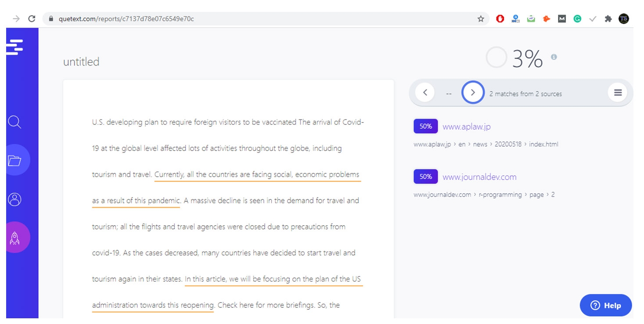Click the Help button
Screen dimensions: 644x324
[605, 306]
